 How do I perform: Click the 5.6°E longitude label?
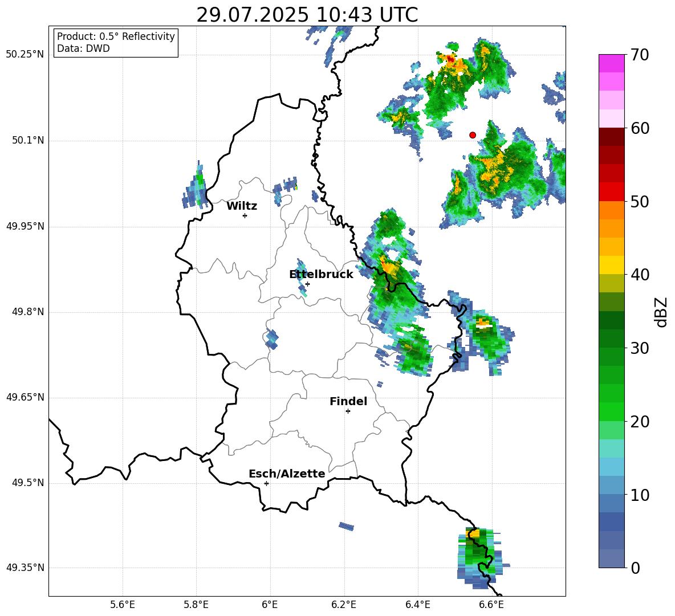[123, 605]
